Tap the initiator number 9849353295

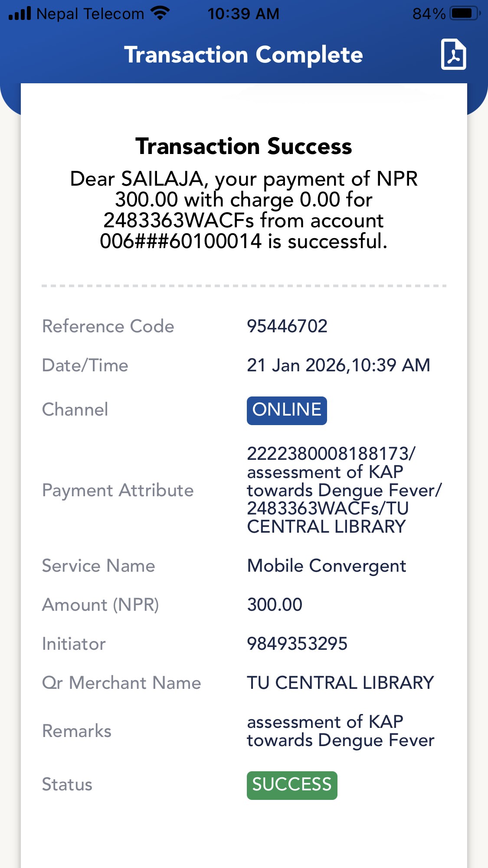click(x=297, y=644)
